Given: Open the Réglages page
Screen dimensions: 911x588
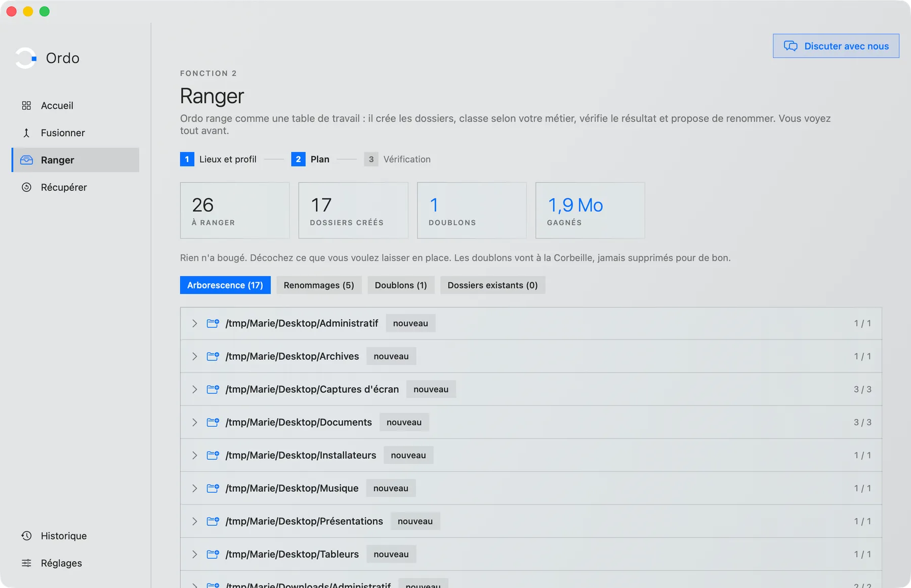Looking at the screenshot, I should (x=75, y=563).
